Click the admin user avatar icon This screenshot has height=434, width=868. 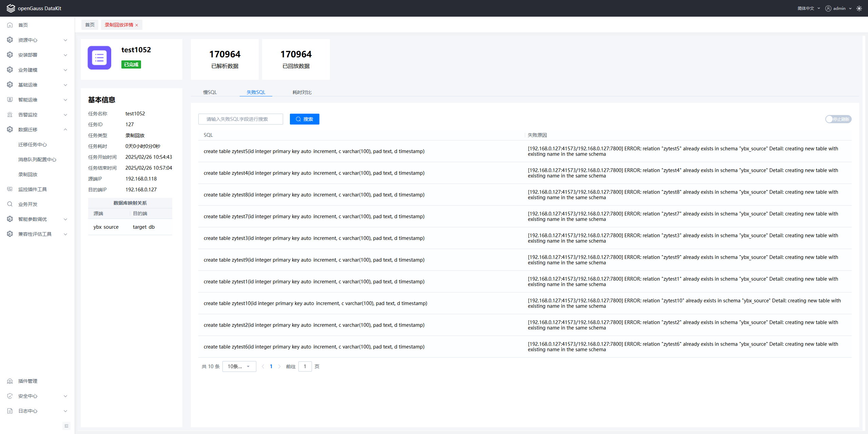(x=828, y=8)
